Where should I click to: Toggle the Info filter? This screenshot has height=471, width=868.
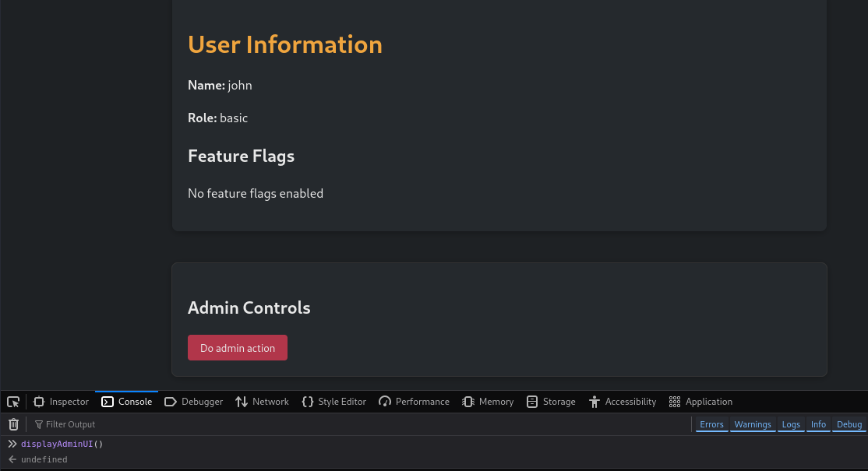pyautogui.click(x=818, y=424)
